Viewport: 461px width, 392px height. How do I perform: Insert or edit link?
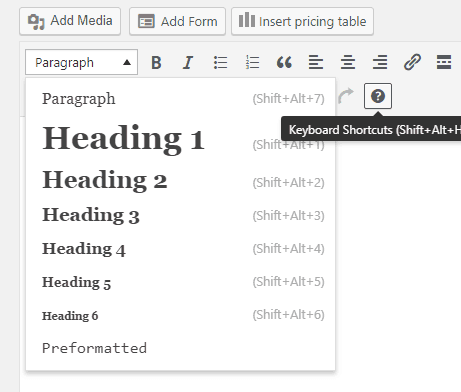[412, 62]
